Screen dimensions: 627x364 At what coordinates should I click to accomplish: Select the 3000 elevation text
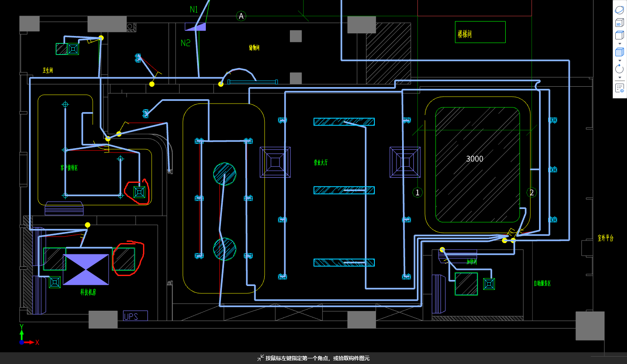[474, 159]
